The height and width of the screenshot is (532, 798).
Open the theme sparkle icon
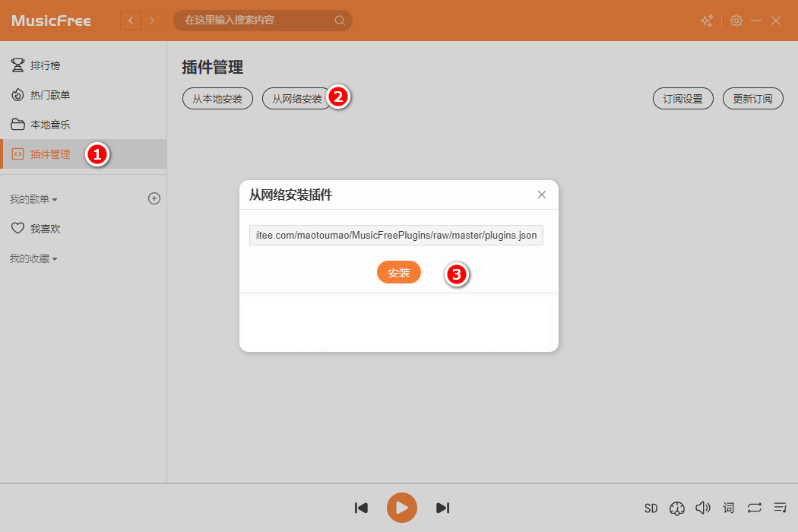707,21
